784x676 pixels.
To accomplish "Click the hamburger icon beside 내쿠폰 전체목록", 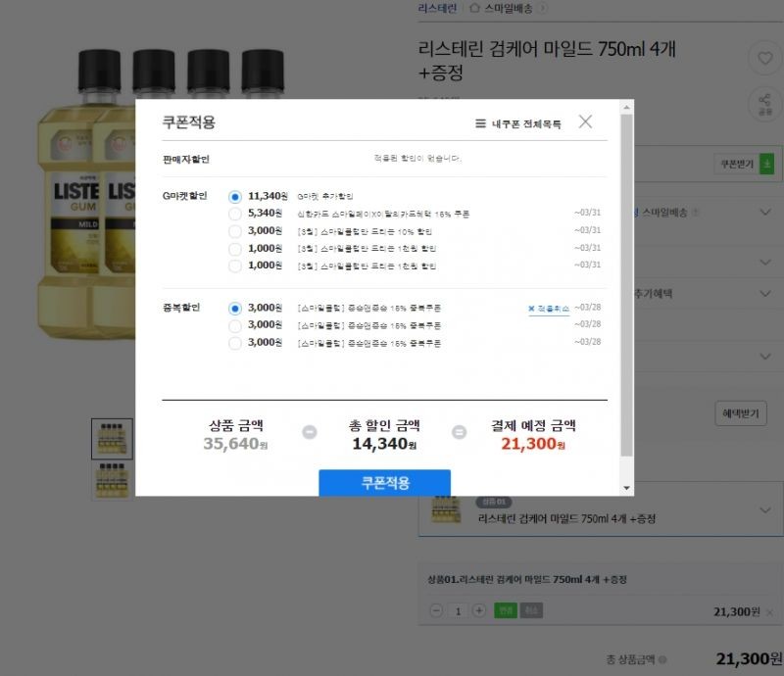I will pos(480,123).
